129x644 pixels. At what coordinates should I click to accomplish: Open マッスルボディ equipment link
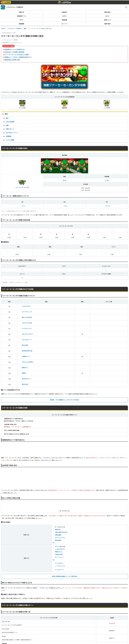(x=59, y=563)
